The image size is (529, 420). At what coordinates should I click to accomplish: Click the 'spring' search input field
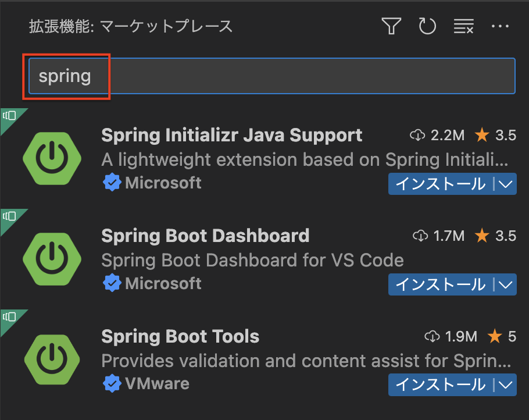[x=272, y=76]
